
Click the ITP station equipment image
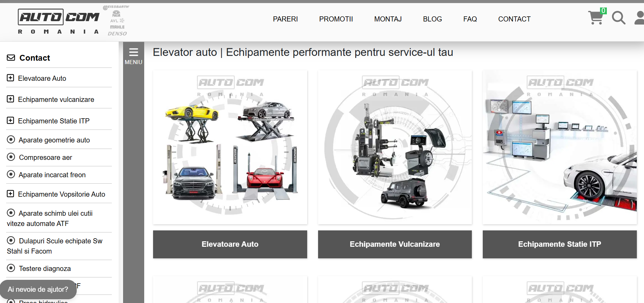tap(560, 147)
